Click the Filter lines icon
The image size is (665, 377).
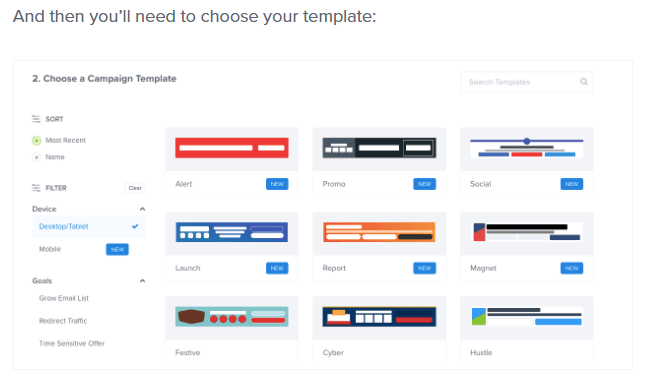(x=36, y=188)
